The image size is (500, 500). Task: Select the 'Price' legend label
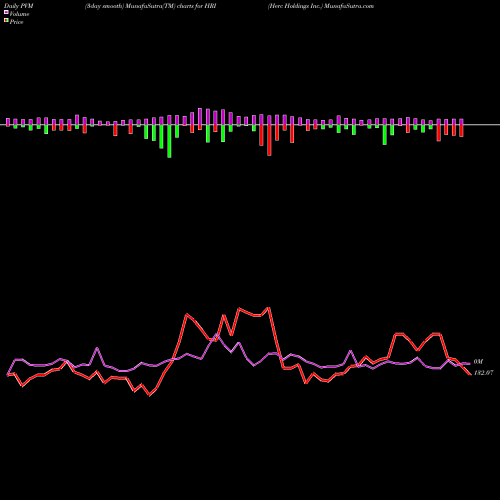[x=16, y=22]
